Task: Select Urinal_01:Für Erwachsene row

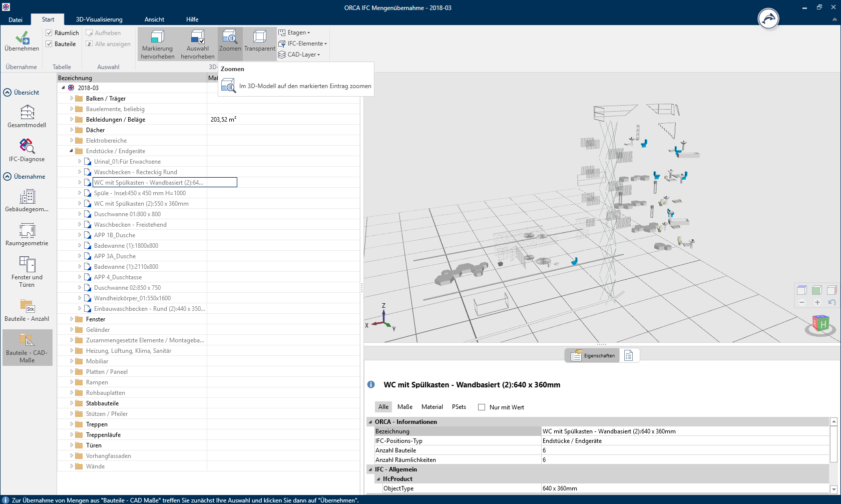Action: tap(127, 162)
